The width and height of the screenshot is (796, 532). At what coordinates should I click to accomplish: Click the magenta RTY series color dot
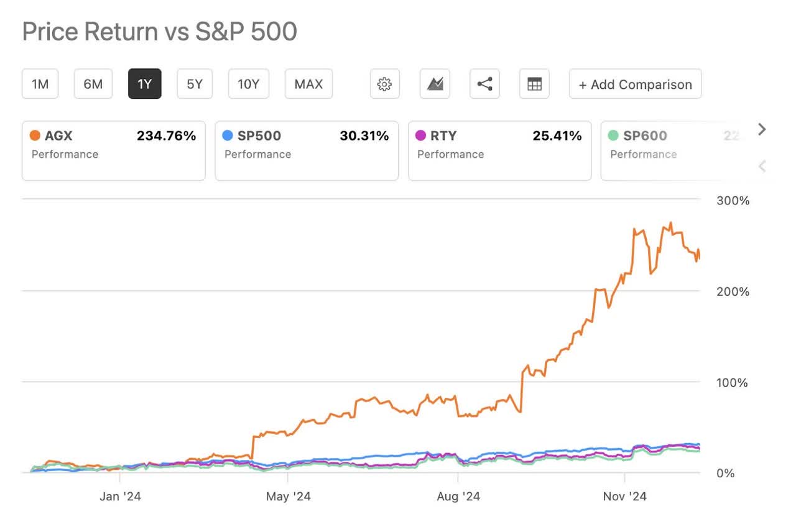click(421, 135)
